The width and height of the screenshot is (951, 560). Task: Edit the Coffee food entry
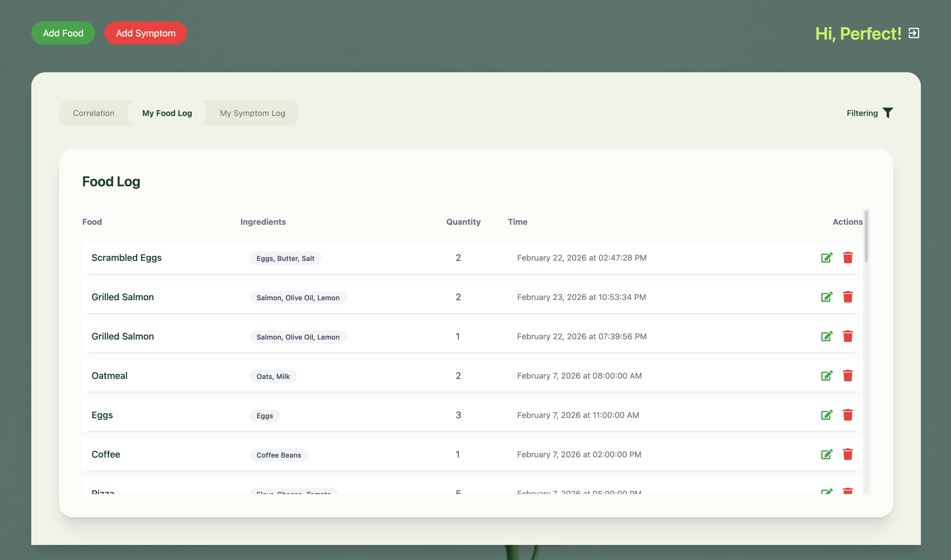(x=826, y=454)
